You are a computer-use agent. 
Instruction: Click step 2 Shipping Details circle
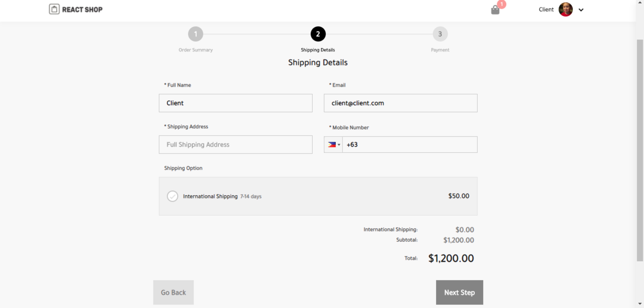point(318,34)
